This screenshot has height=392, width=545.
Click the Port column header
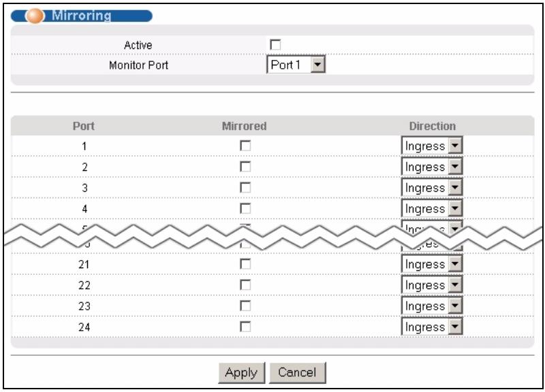84,126
